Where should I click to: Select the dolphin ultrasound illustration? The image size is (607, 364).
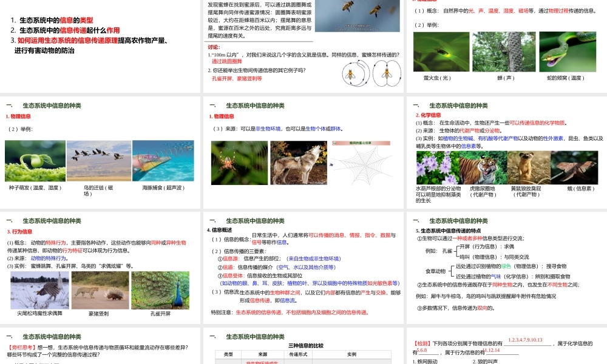[x=163, y=161]
